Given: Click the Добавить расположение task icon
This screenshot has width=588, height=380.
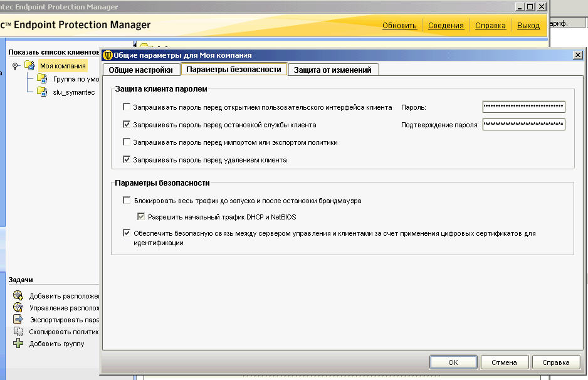Looking at the screenshot, I should 18,295.
